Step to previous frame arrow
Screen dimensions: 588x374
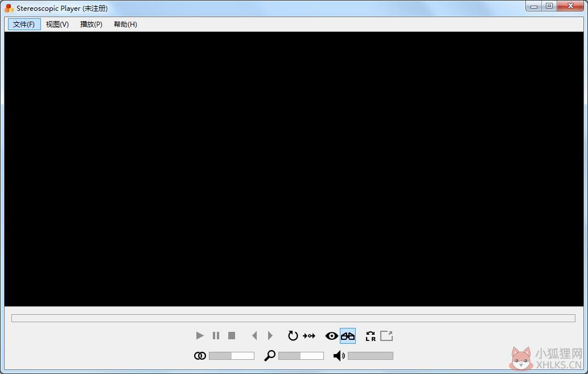click(x=254, y=335)
